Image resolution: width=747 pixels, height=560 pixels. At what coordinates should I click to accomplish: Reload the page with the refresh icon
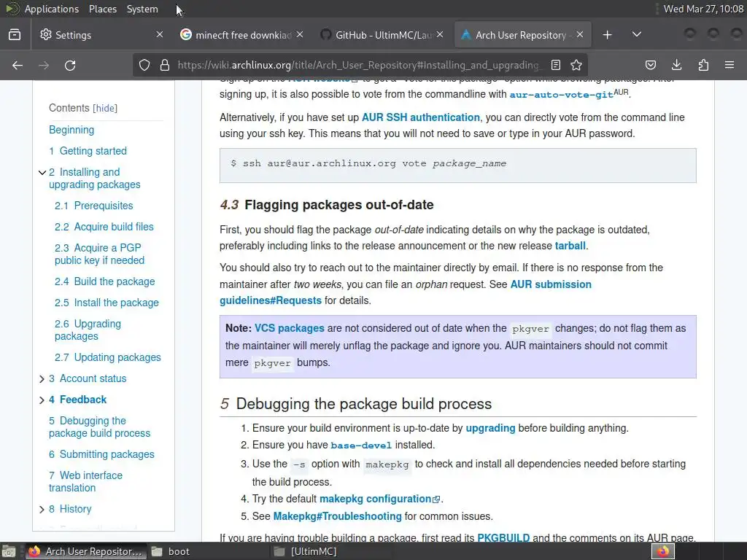[70, 65]
